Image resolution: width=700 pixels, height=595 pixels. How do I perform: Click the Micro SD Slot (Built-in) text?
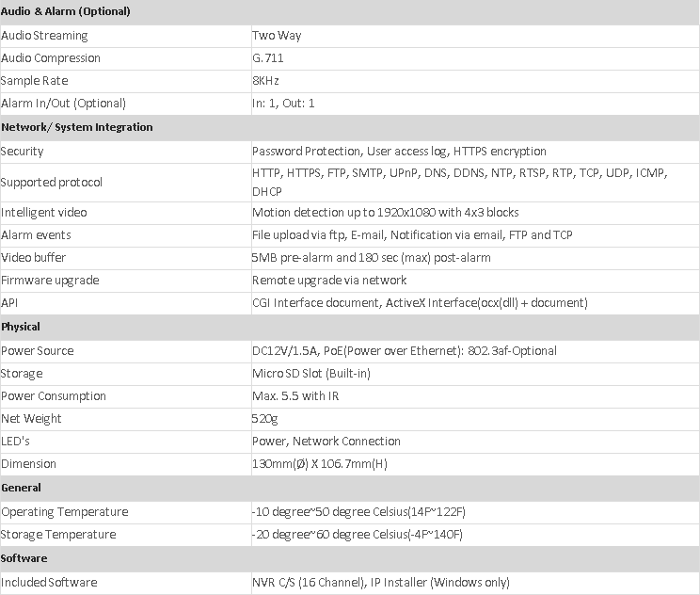312,374
